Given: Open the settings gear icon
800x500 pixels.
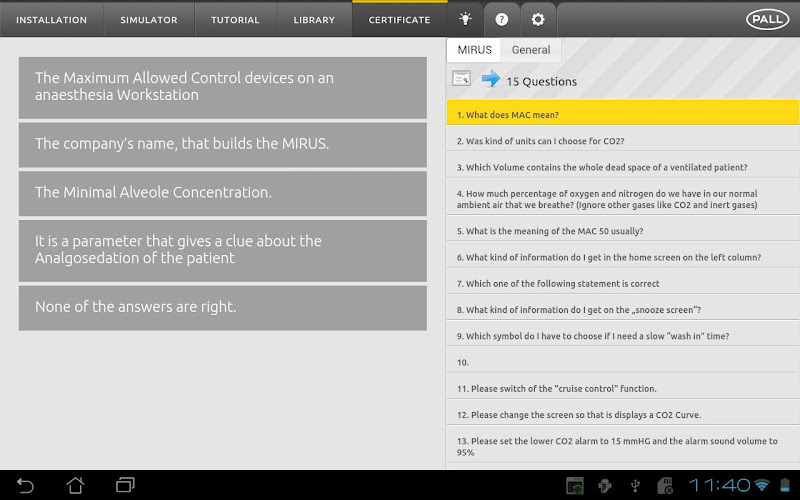Looking at the screenshot, I should coord(538,19).
